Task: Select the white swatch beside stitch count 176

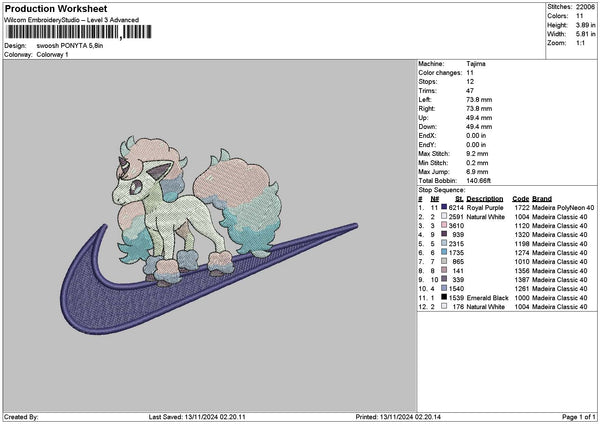Action: point(444,306)
